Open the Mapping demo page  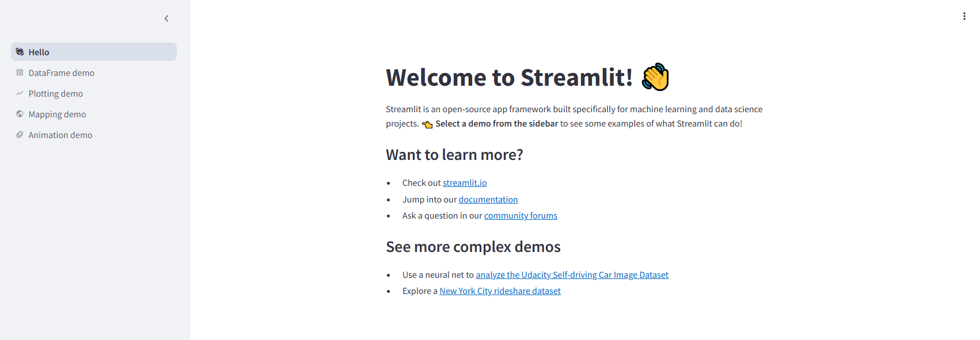click(x=94, y=114)
